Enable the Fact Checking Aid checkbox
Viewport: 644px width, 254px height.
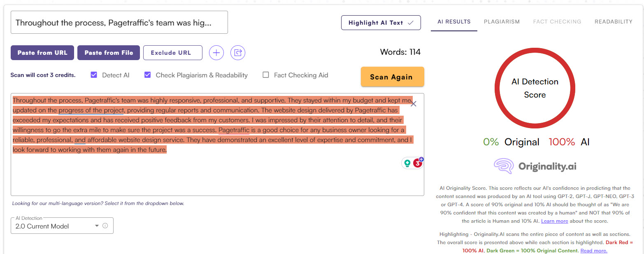(x=266, y=75)
